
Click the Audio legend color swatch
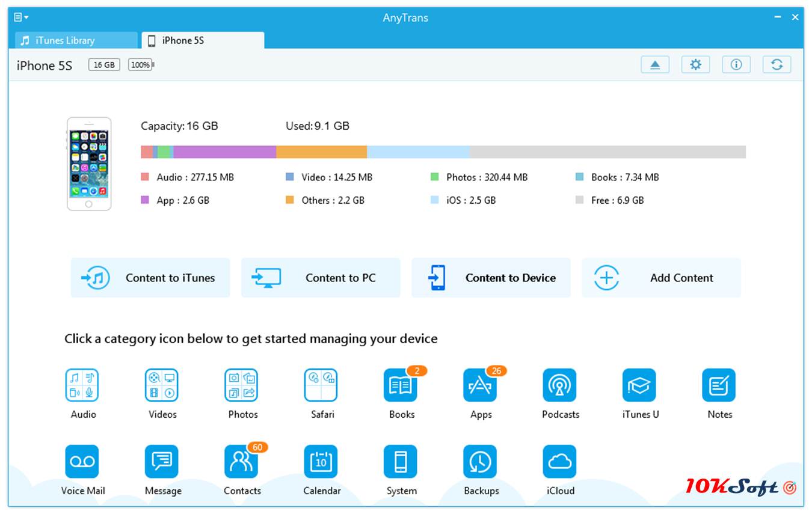click(x=145, y=177)
